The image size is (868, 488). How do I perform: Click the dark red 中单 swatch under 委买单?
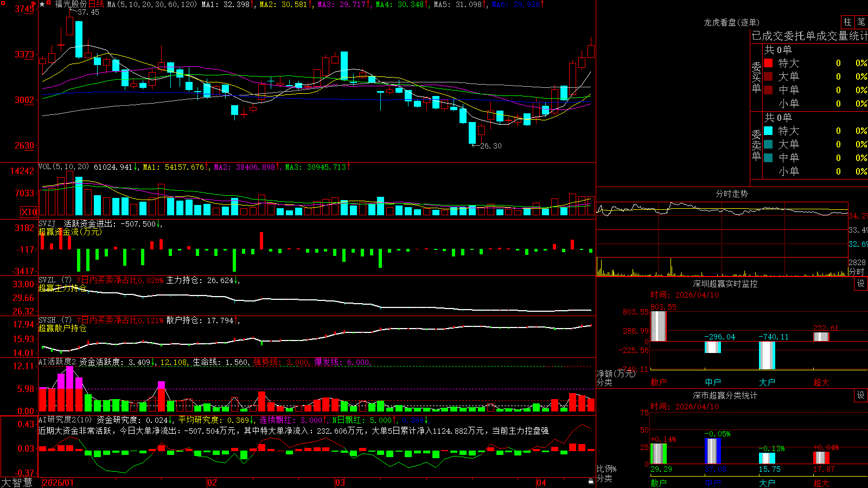coord(768,90)
